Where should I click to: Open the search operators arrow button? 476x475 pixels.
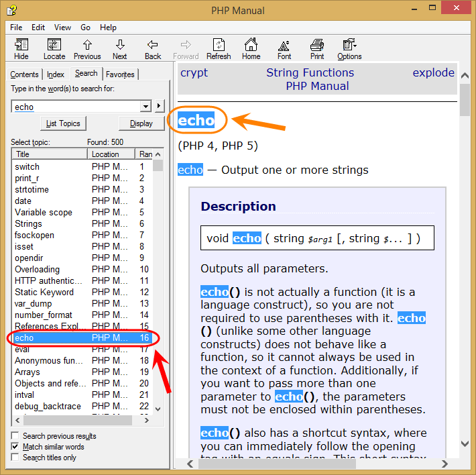click(x=159, y=106)
